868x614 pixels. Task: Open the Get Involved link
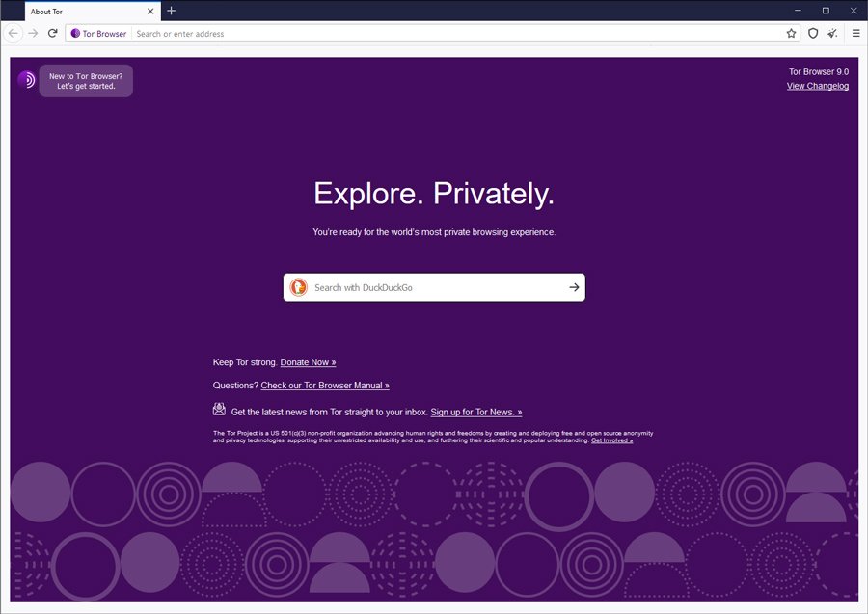611,439
